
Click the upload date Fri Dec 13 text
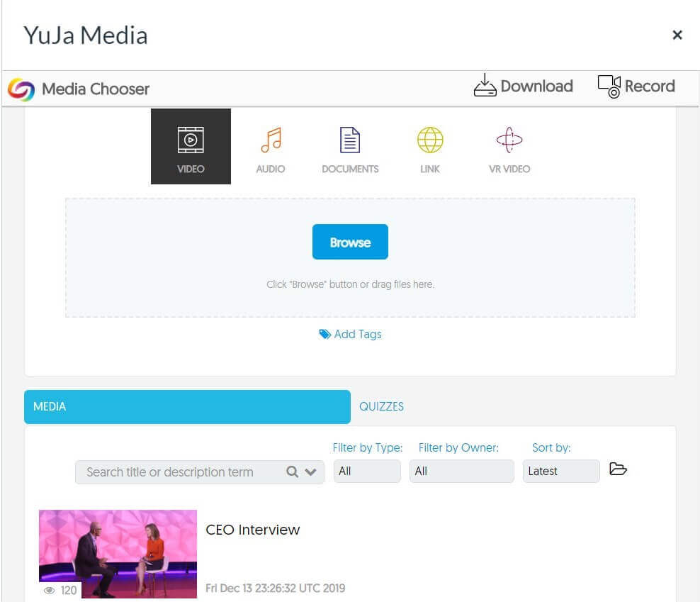(x=276, y=588)
